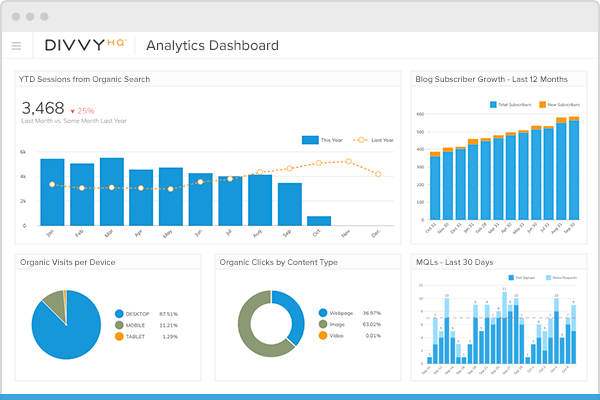Open the hamburger menu icon
600x400 pixels.
click(x=16, y=46)
